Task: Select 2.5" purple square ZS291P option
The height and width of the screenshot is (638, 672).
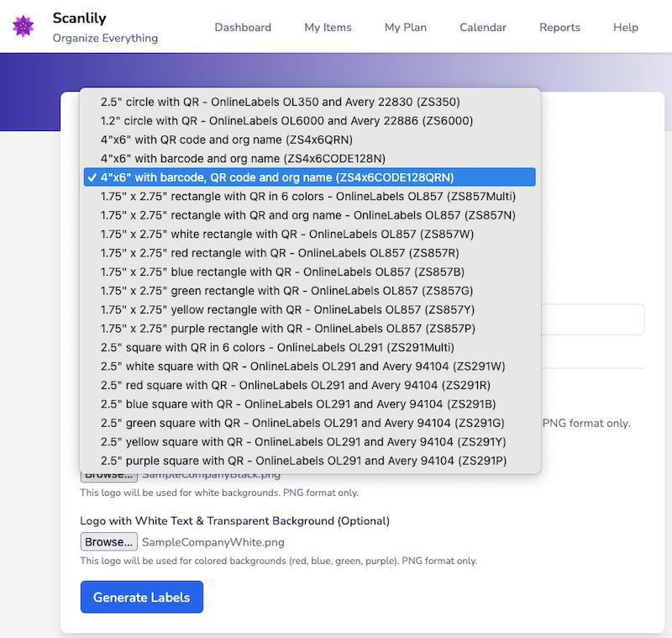Action: click(x=303, y=461)
